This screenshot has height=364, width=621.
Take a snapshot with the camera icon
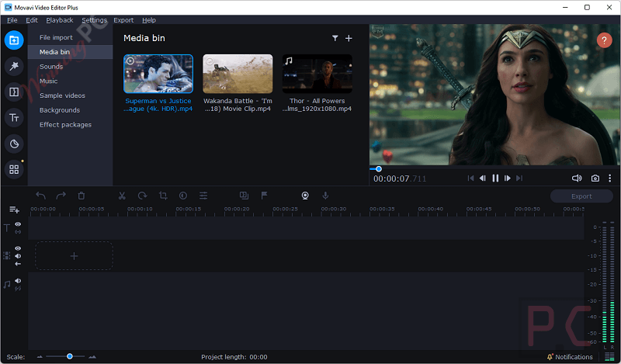(x=595, y=179)
